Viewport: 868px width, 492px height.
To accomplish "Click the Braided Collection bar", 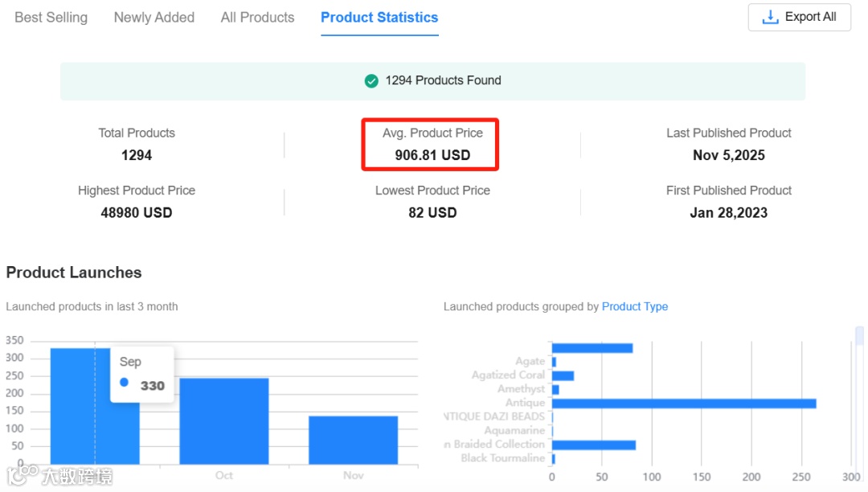I will click(x=593, y=445).
